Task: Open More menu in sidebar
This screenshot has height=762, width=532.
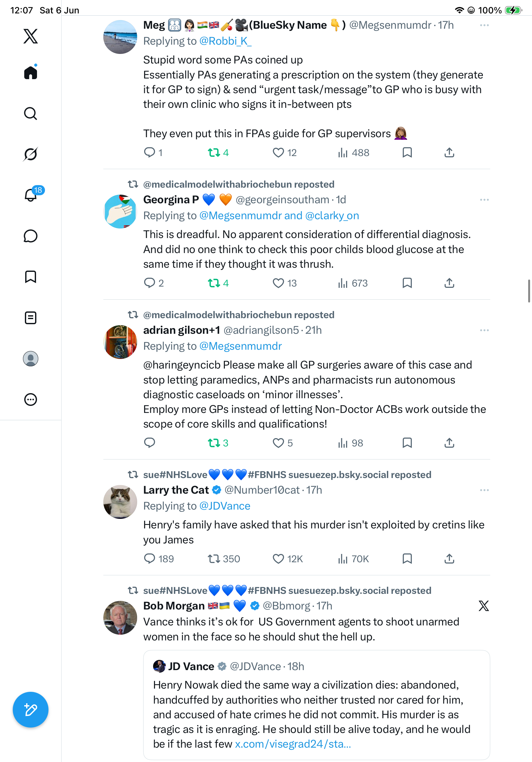Action: [x=31, y=400]
